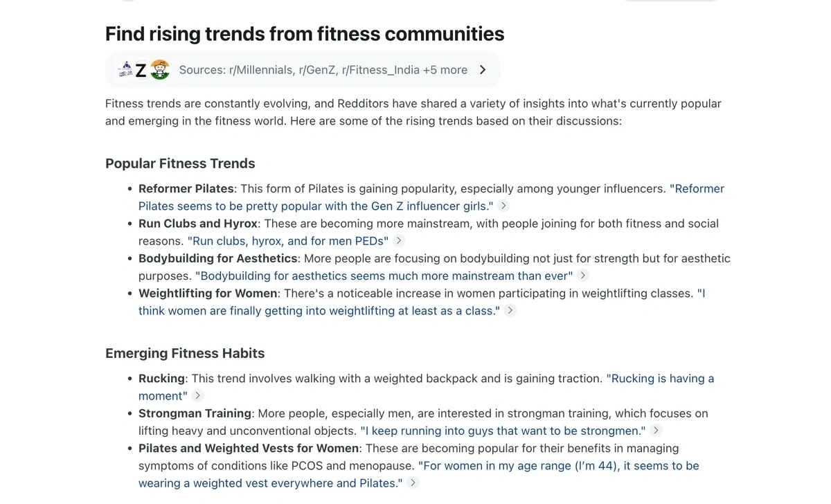Screen dimensions: 831x504
Task: Follow "Bodybuilding for aesthetics seems much more mainstream" link
Action: [x=384, y=276]
